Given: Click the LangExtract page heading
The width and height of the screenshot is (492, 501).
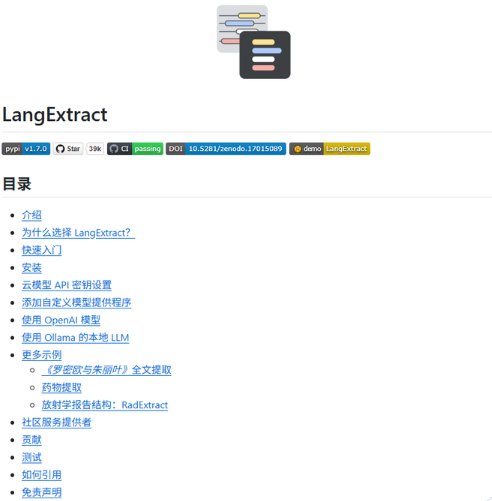Looking at the screenshot, I should click(55, 115).
